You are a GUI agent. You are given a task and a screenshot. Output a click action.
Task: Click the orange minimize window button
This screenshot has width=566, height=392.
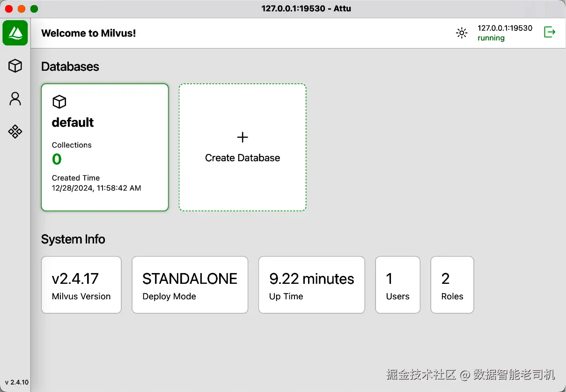[x=22, y=9]
